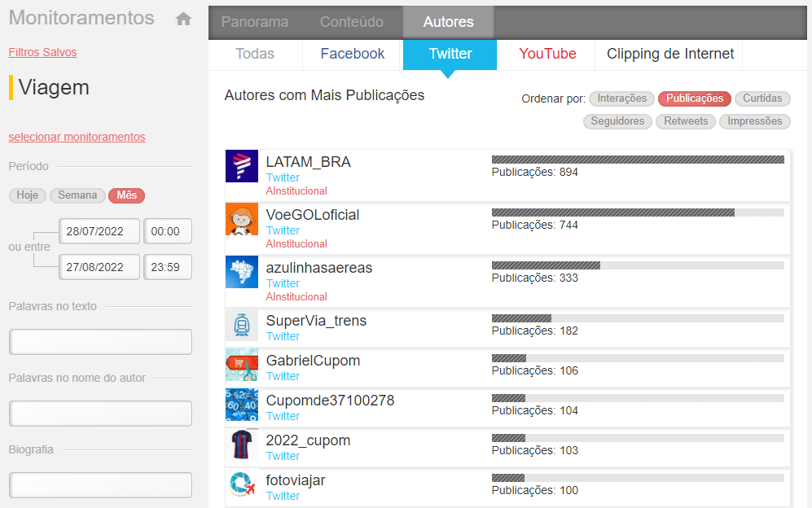
Task: Click the Twitter link under fotoviajar
Action: (x=283, y=496)
